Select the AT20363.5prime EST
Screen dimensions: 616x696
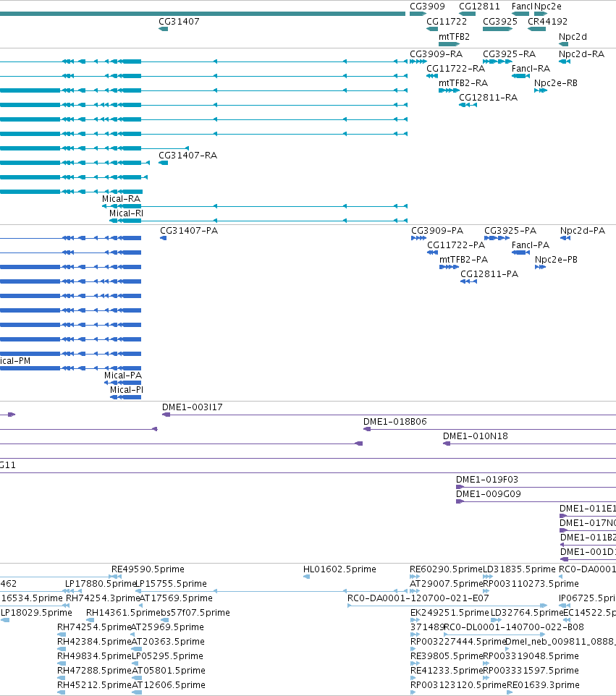pyautogui.click(x=137, y=649)
